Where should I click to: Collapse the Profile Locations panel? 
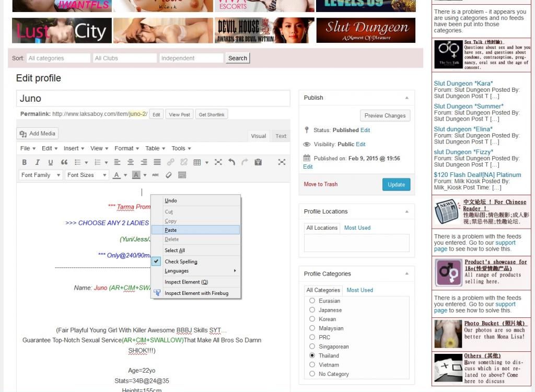(x=406, y=212)
